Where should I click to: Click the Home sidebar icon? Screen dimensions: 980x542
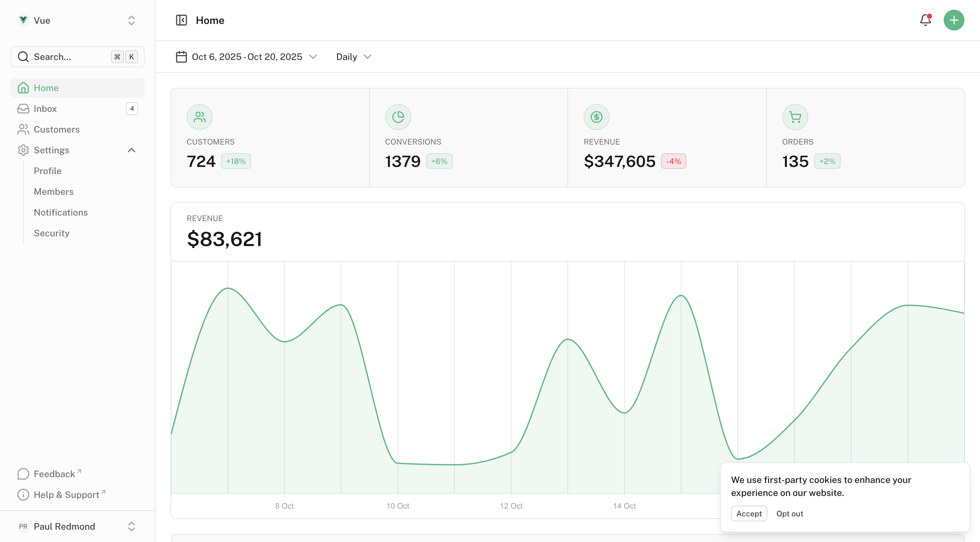23,88
